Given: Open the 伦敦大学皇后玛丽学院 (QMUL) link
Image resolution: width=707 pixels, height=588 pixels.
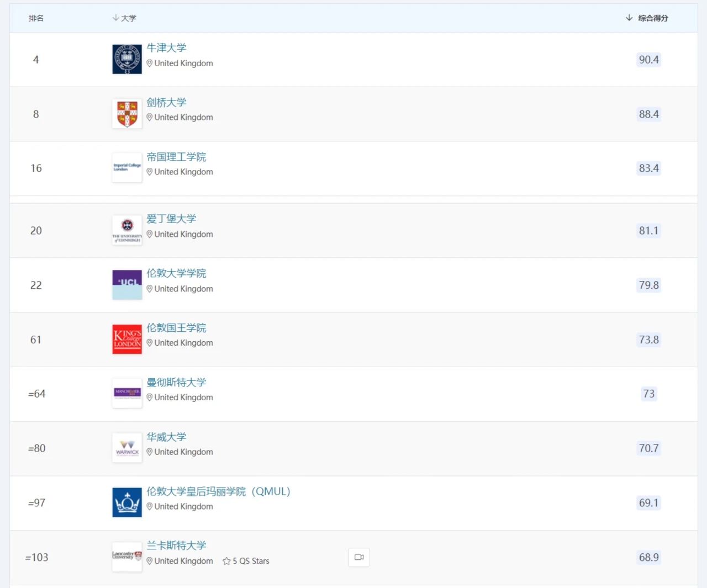Looking at the screenshot, I should click(x=218, y=491).
